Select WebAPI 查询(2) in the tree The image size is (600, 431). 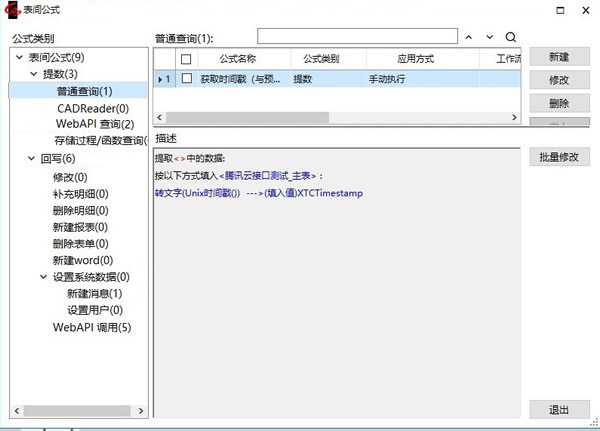(x=94, y=124)
